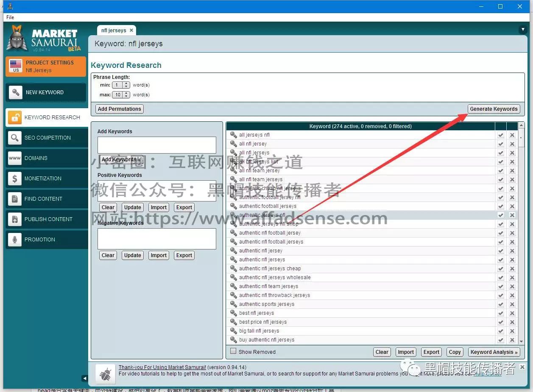
Task: Toggle checkmark for best nfl jerseys
Action: tap(501, 313)
